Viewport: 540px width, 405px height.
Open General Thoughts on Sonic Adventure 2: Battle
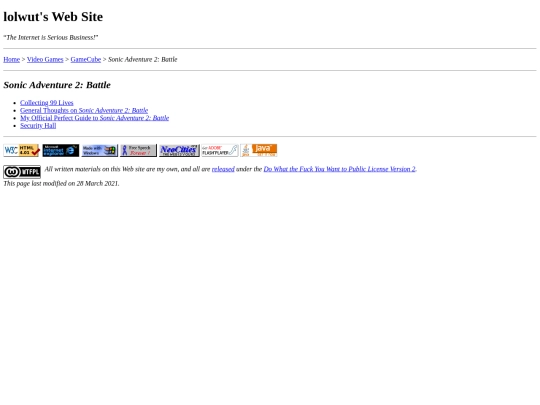84,110
